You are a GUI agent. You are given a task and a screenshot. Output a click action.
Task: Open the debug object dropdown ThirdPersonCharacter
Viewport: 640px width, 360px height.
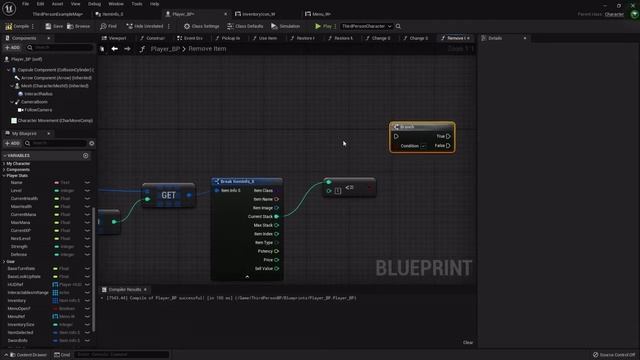pyautogui.click(x=366, y=26)
